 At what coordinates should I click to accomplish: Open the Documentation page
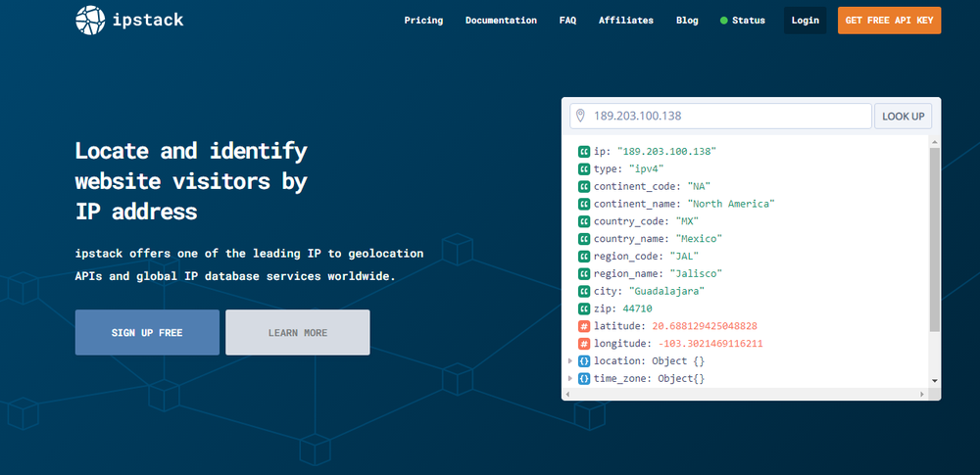click(501, 21)
